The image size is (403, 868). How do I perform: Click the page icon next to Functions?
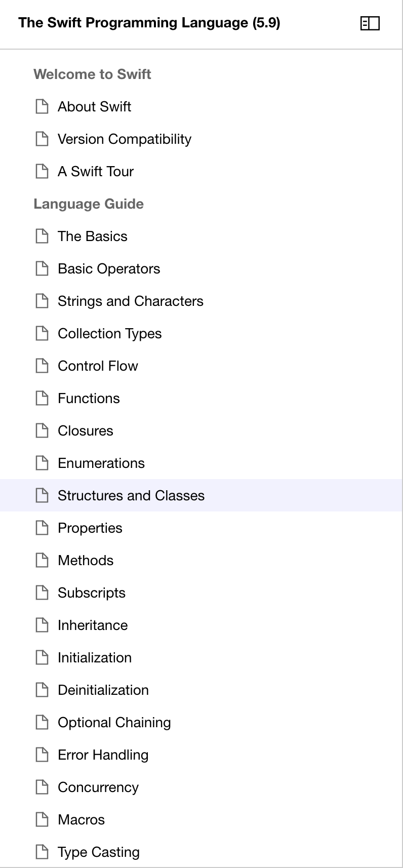[x=42, y=398]
